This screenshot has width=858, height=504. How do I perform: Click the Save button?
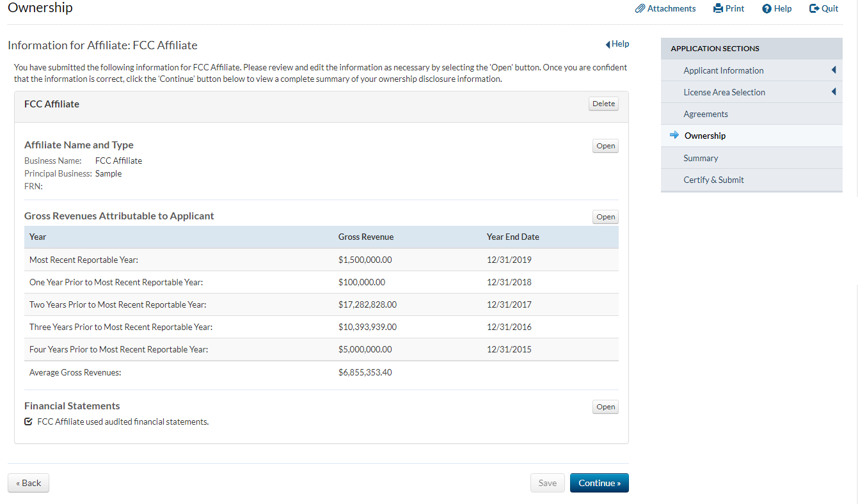547,483
